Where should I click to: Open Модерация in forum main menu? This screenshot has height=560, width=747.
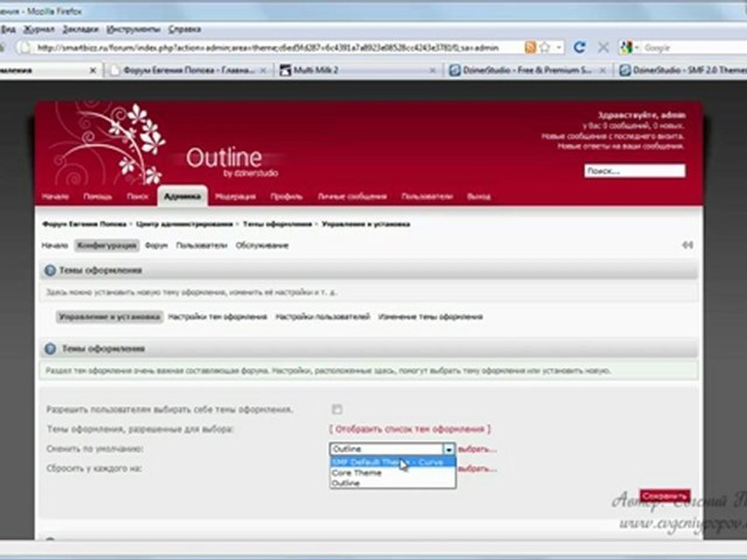click(x=235, y=196)
